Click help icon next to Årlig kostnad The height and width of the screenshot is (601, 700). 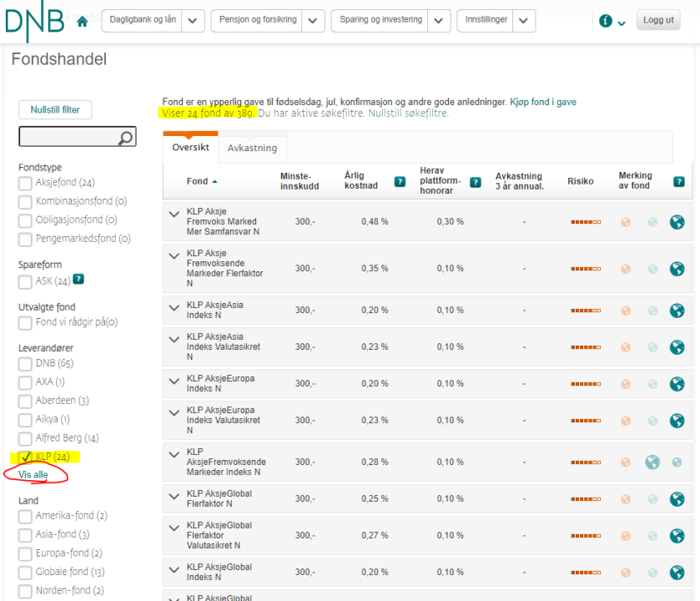[x=400, y=181]
